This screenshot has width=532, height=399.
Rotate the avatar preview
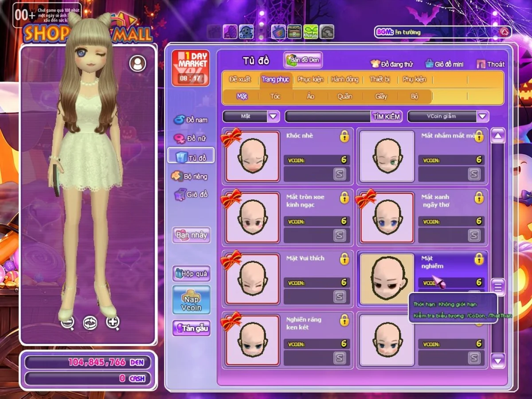click(90, 323)
